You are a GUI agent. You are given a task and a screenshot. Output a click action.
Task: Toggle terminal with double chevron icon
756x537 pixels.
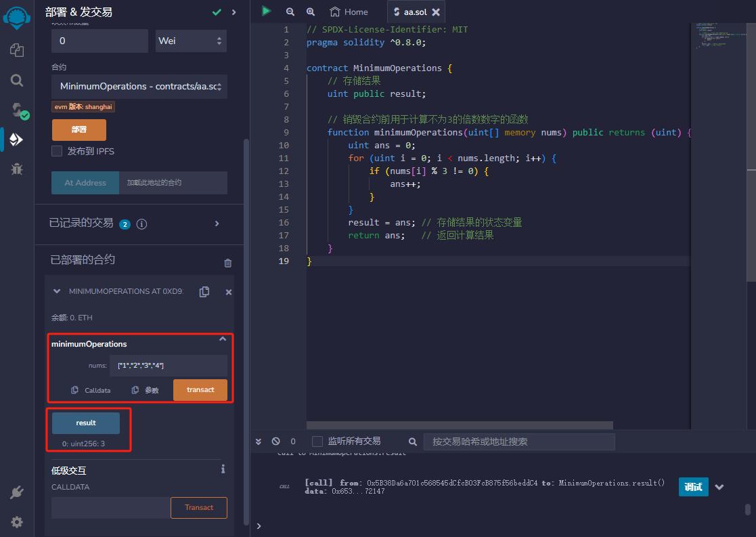coord(259,442)
